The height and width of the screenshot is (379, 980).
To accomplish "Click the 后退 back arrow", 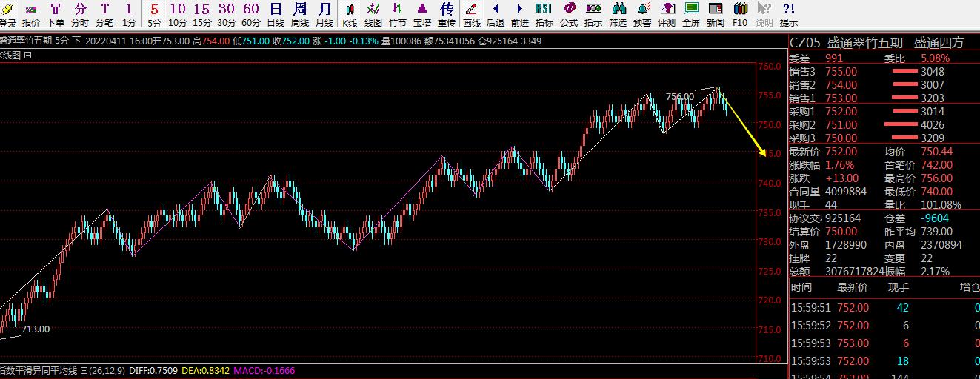I will pos(496,13).
